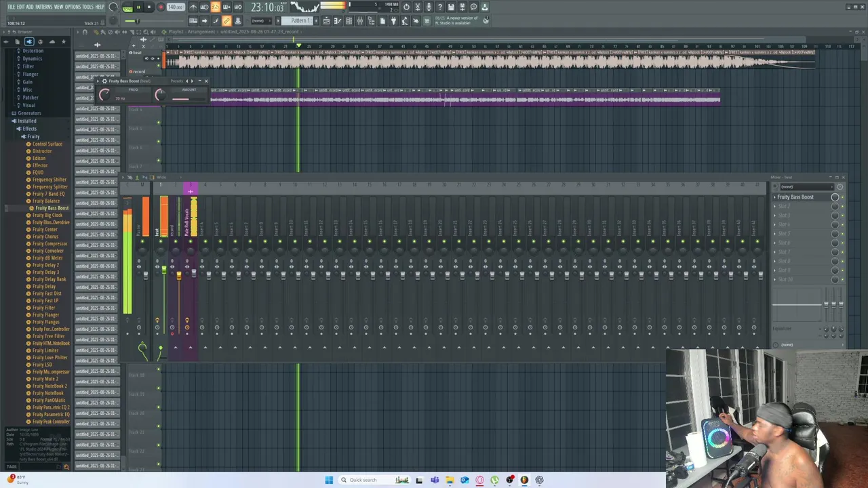Expand the Generators folder in browser
The image size is (868, 488).
pos(29,113)
